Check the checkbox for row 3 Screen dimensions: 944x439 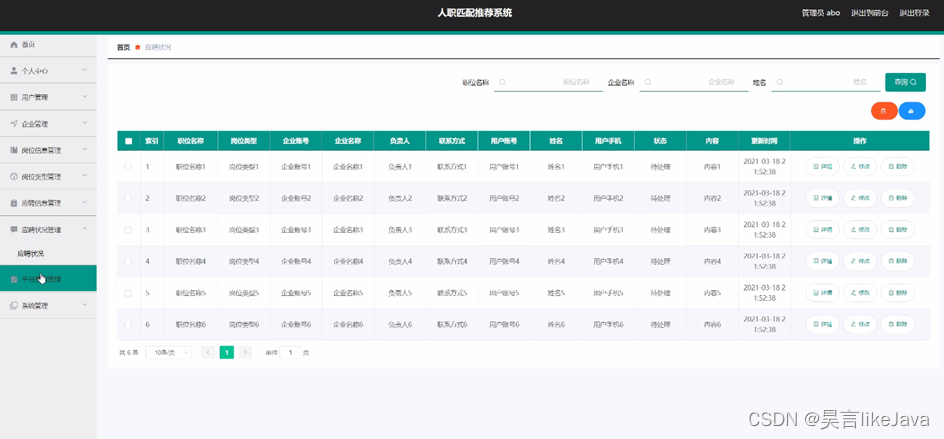pos(128,229)
